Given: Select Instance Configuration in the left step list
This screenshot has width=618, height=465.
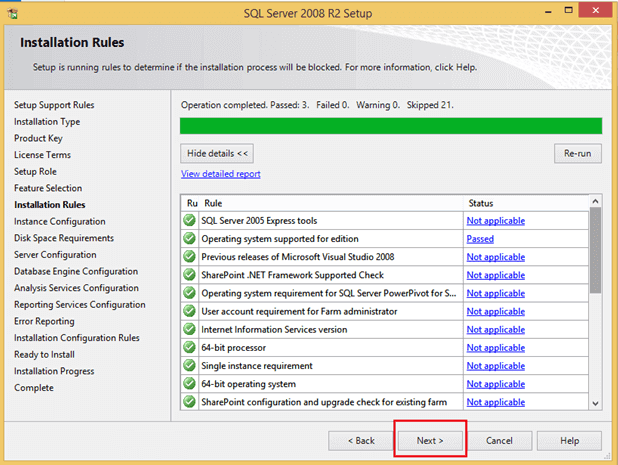Looking at the screenshot, I should [59, 221].
